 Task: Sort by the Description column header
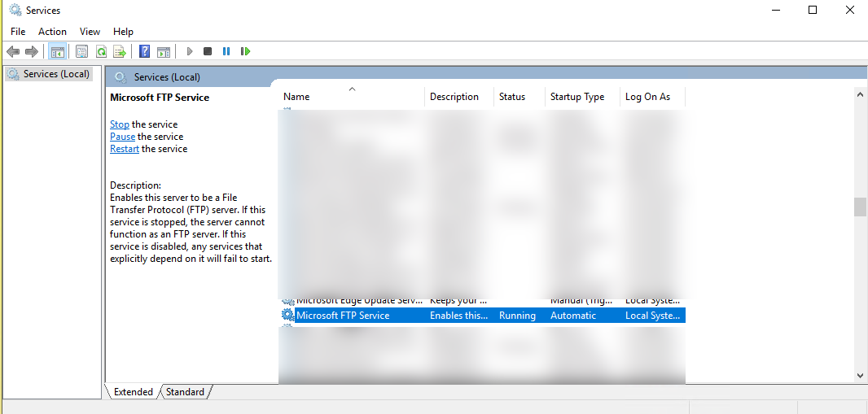459,97
